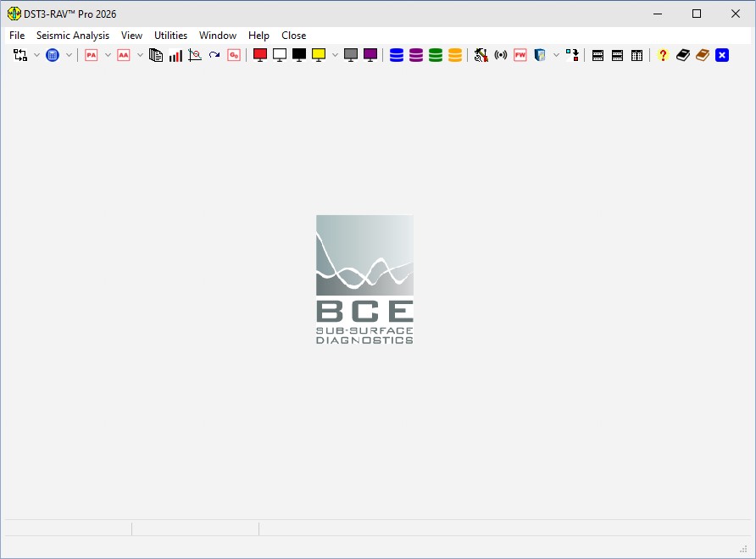Open the Help menu

coord(258,36)
